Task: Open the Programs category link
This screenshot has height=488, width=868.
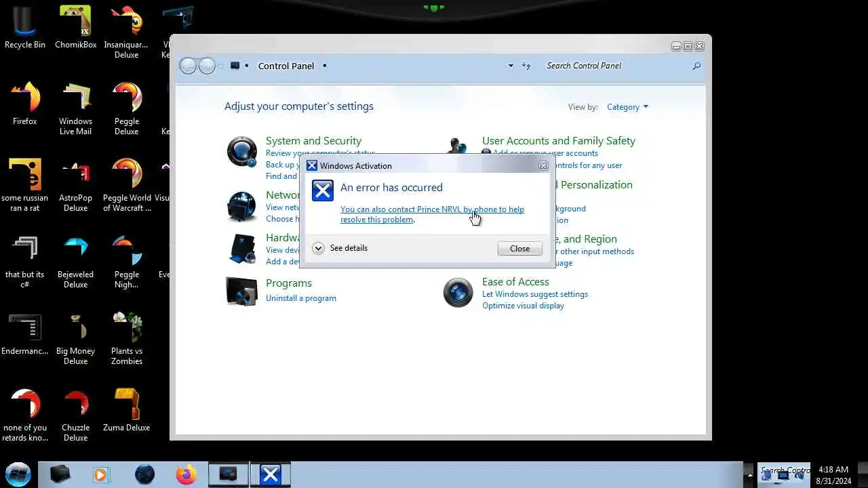Action: pyautogui.click(x=289, y=283)
